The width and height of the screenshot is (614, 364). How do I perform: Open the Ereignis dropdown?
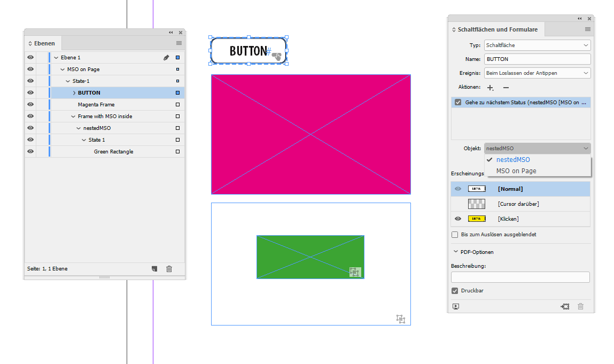[585, 73]
